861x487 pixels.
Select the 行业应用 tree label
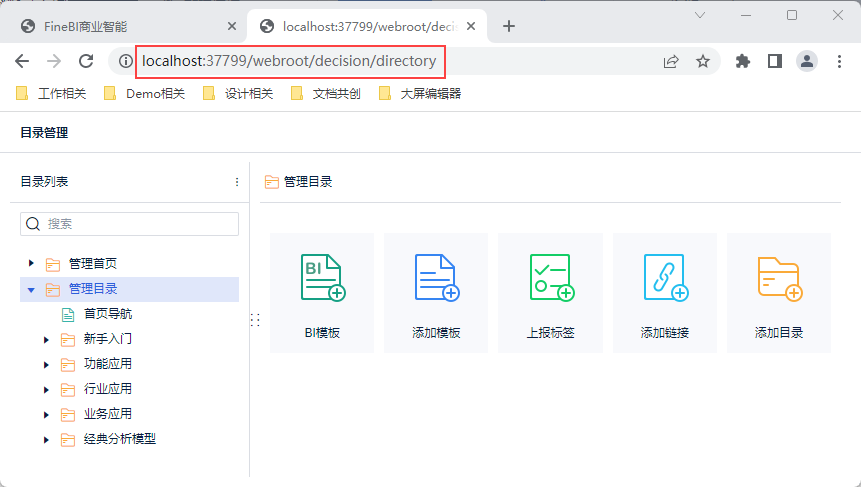tap(108, 389)
